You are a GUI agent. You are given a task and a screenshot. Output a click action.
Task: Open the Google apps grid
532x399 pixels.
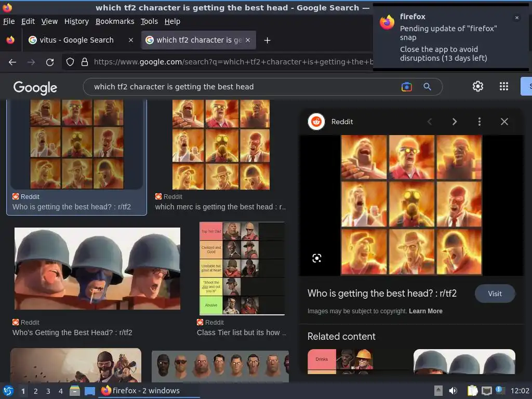point(504,86)
